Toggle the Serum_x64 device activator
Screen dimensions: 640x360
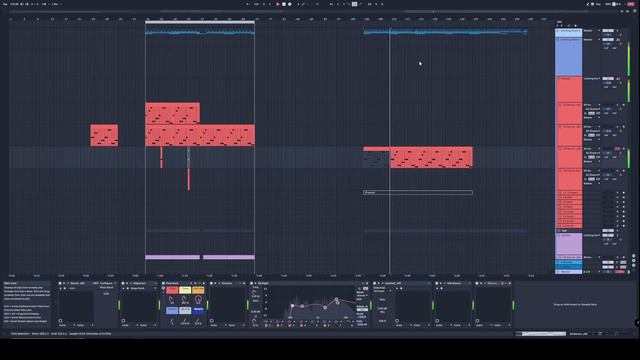pyautogui.click(x=60, y=283)
